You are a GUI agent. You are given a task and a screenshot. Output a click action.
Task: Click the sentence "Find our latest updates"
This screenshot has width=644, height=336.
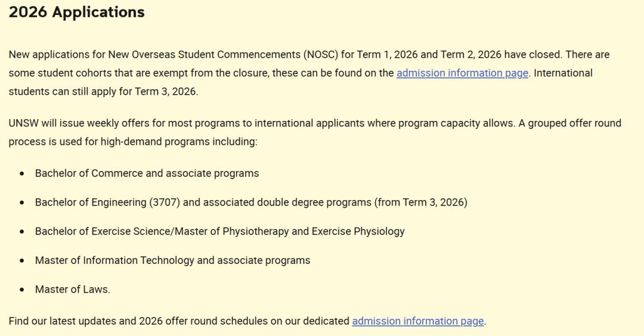(179, 321)
